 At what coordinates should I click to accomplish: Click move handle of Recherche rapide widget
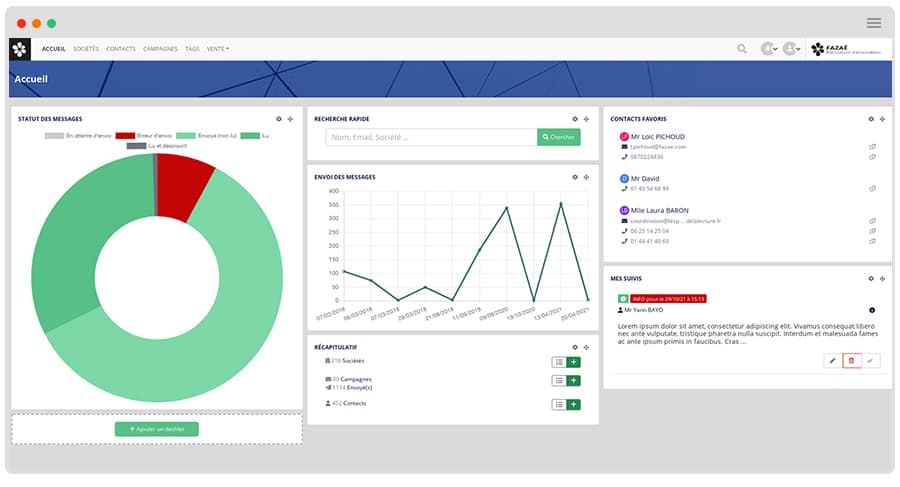(x=586, y=119)
